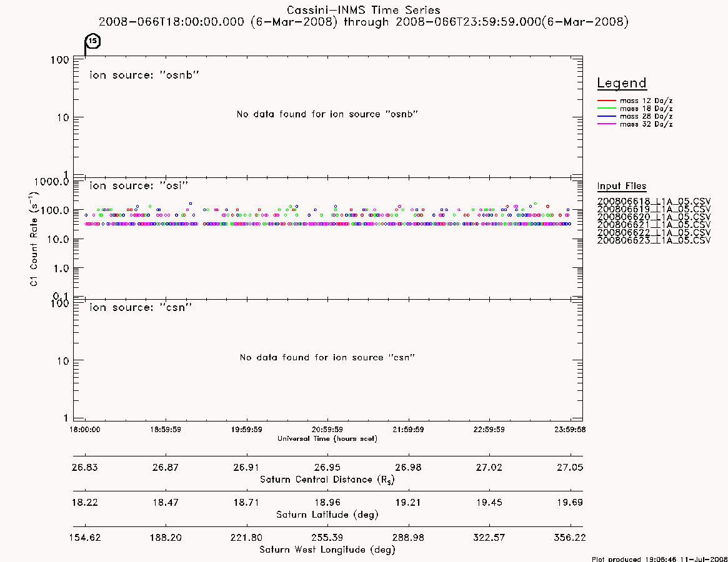Viewport: 728px width, 562px height.
Task: Click the 19.21 latitude value
Action: click(x=408, y=503)
